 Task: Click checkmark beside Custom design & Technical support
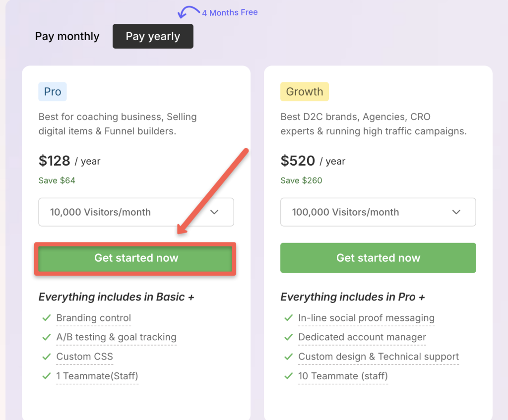[x=288, y=357]
